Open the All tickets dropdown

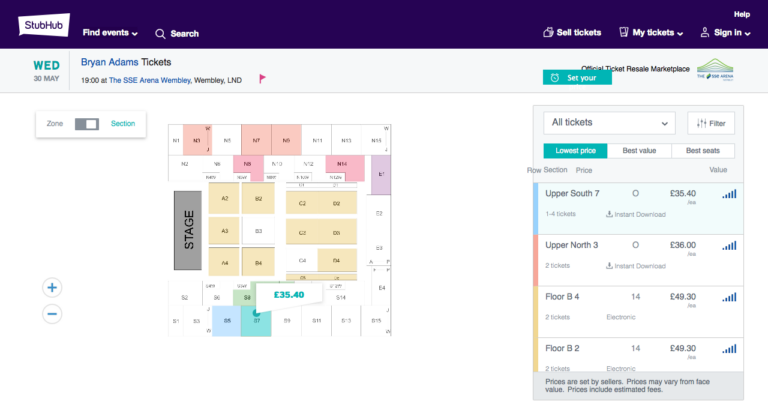pyautogui.click(x=609, y=123)
